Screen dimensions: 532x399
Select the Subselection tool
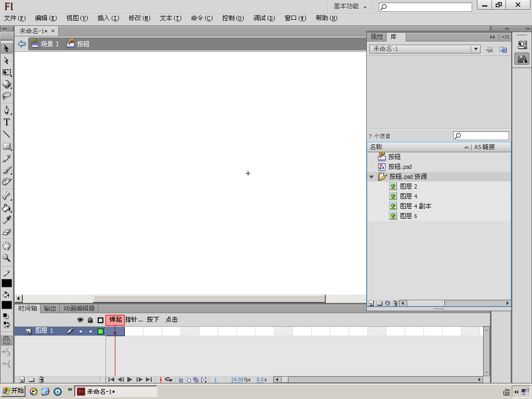[x=6, y=60]
